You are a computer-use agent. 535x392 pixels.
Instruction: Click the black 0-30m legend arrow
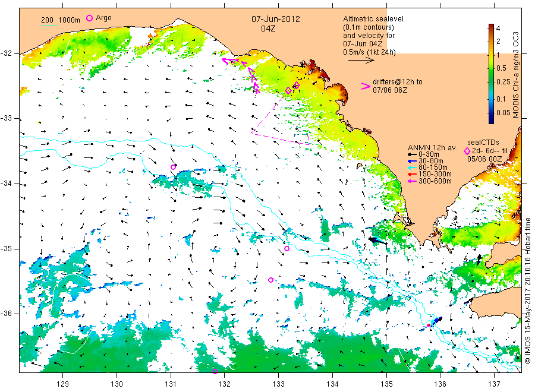(x=413, y=154)
